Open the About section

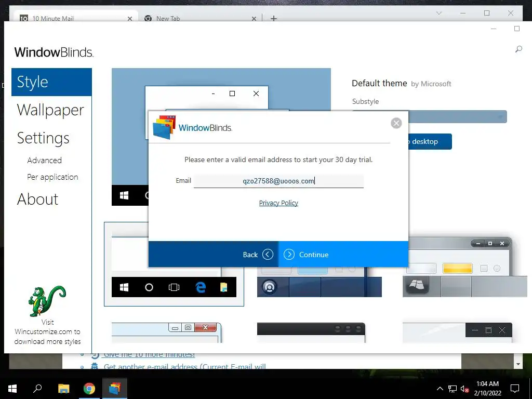point(37,199)
